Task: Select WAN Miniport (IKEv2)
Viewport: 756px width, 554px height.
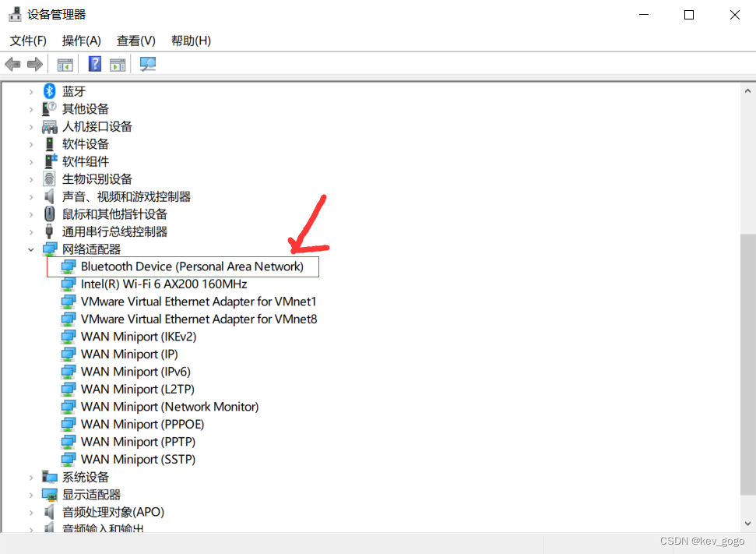Action: click(x=139, y=337)
